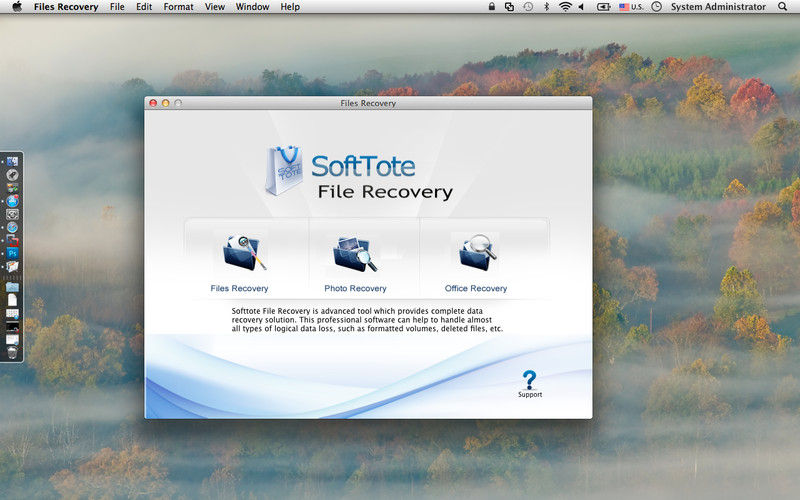Viewport: 800px width, 500px height.
Task: Click the Time Machine menu bar icon
Action: point(528,7)
